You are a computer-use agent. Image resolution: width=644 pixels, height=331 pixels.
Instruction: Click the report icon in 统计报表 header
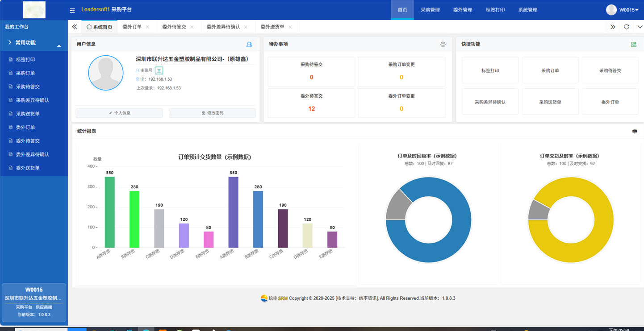click(x=635, y=131)
